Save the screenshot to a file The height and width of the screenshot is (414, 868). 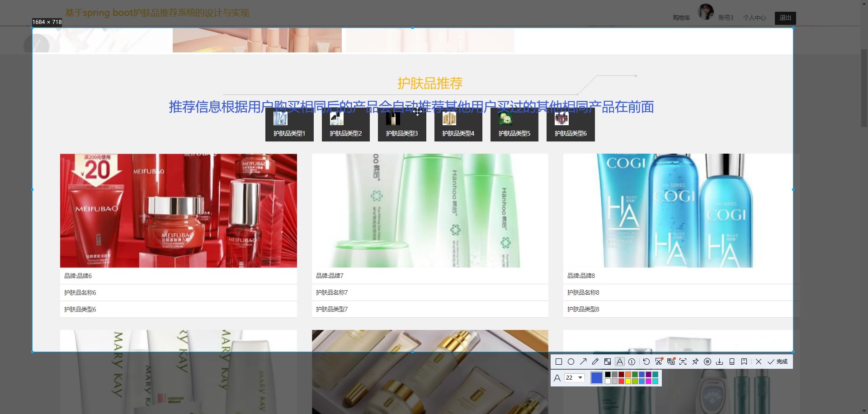pos(720,362)
